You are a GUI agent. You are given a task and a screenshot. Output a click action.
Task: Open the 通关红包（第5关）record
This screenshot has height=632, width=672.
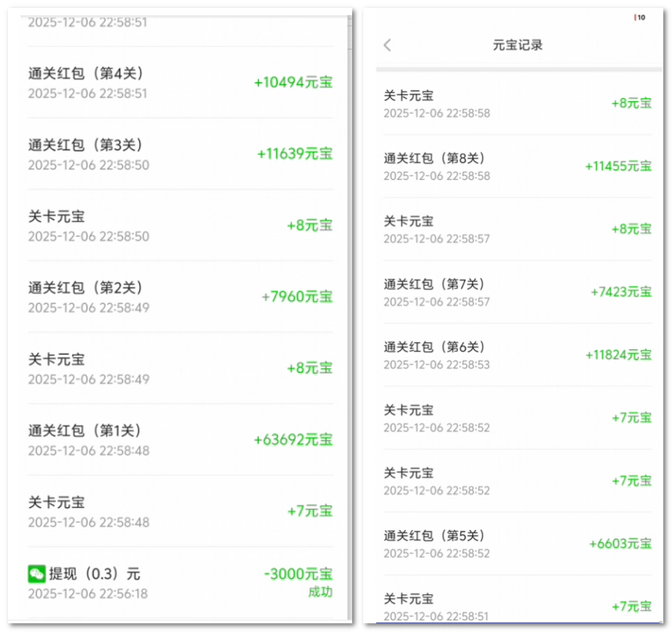[x=434, y=536]
